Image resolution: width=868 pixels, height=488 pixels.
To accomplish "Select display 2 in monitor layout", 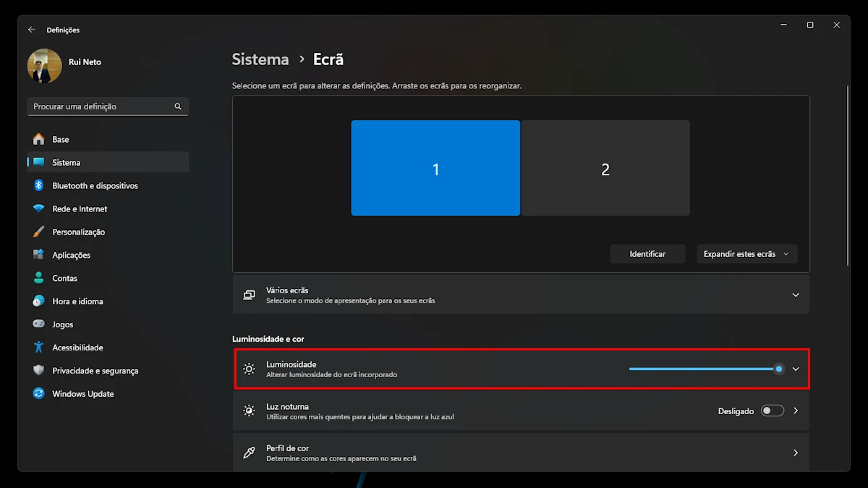I will click(x=605, y=168).
